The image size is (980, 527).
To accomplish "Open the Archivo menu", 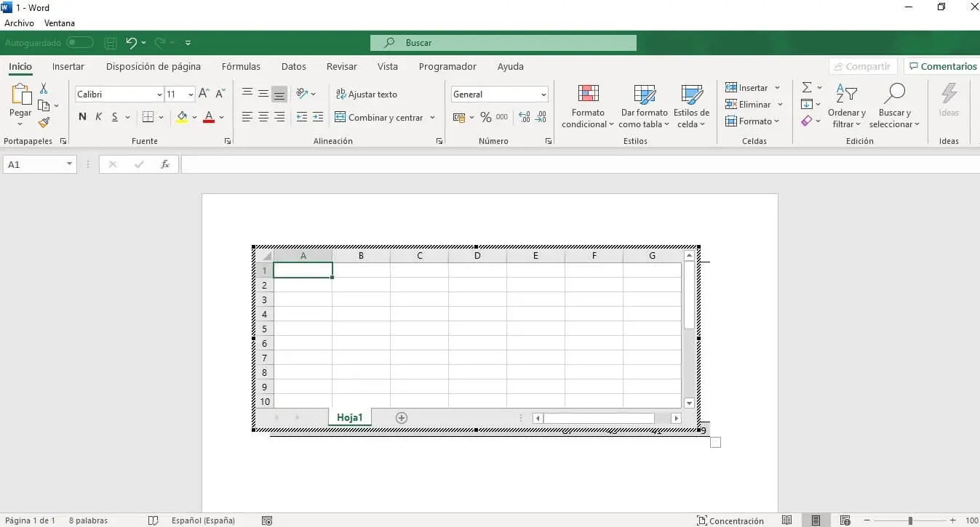I will pos(19,23).
